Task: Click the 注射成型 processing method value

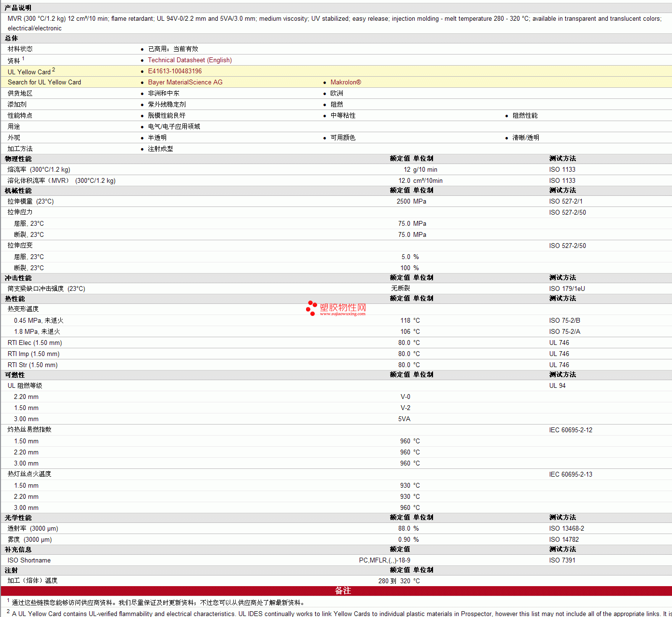Action: [160, 149]
